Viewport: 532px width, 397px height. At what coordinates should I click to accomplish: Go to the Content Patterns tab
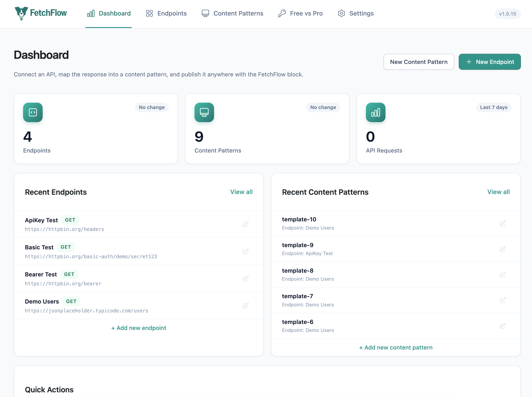(x=232, y=14)
